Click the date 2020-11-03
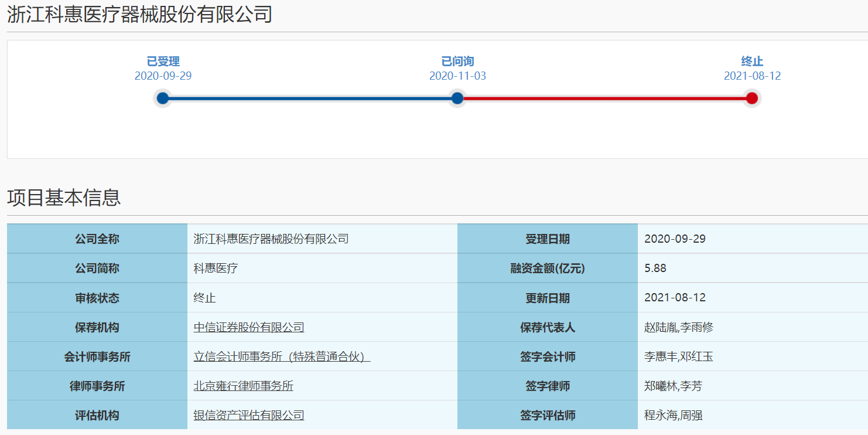This screenshot has height=435, width=868. pos(457,76)
